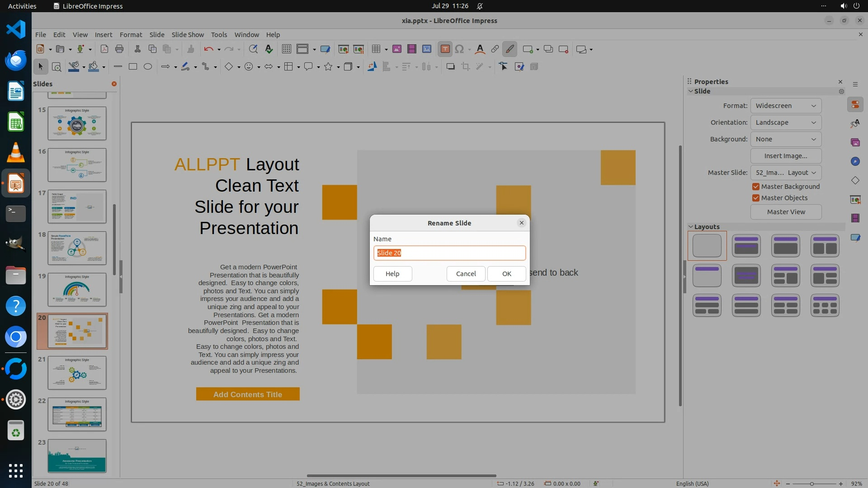Click the Display Grid toolbar icon
Viewport: 868px width, 488px height.
pos(286,49)
